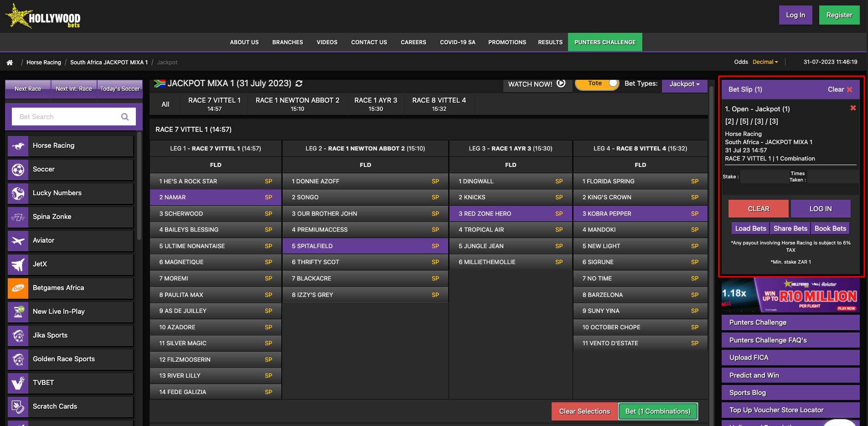Click the refresh icon beside Jackpot Mixa title

tap(299, 83)
